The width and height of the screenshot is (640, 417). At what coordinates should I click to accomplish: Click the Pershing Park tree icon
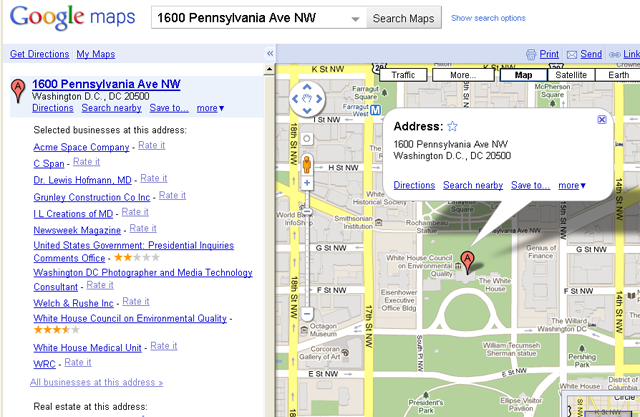582,348
